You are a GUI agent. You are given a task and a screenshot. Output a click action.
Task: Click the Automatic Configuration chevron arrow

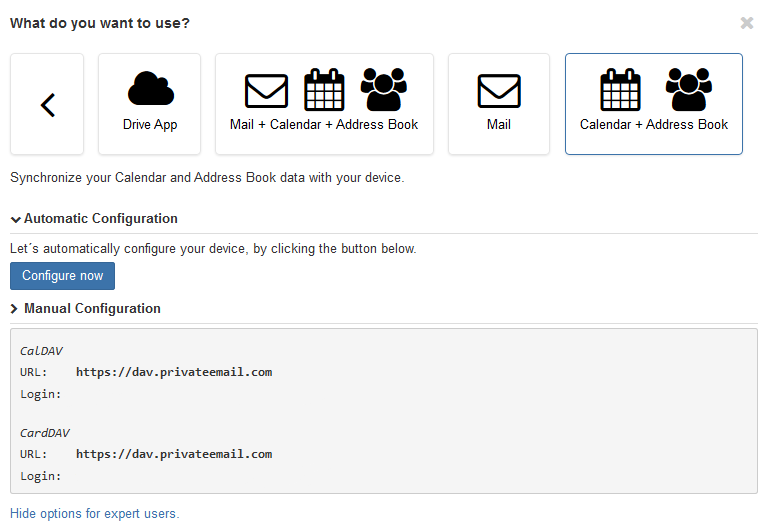pos(16,220)
